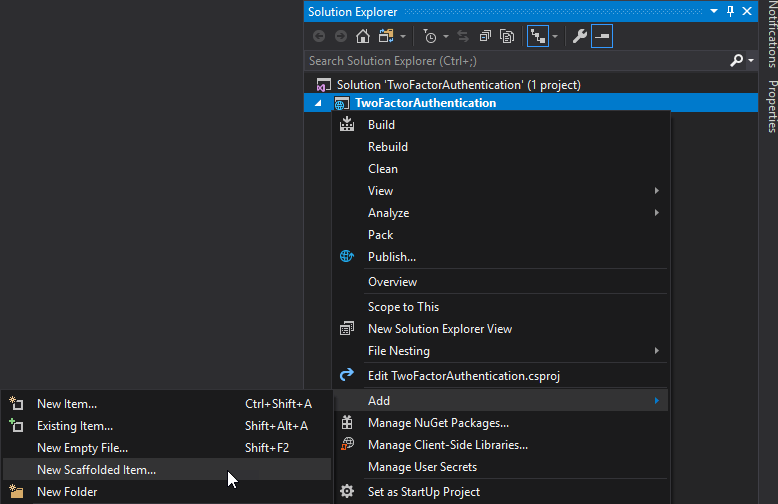778x504 pixels.
Task: Click the Switch Views solution/folder icon
Action: coord(385,37)
